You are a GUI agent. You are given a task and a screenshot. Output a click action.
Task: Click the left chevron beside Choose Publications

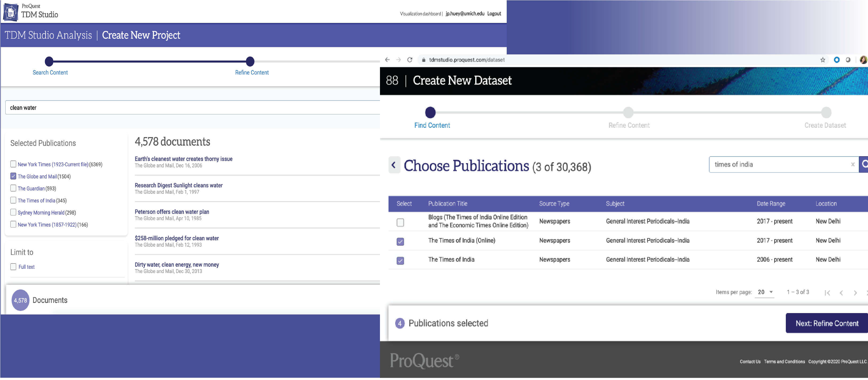pos(393,165)
